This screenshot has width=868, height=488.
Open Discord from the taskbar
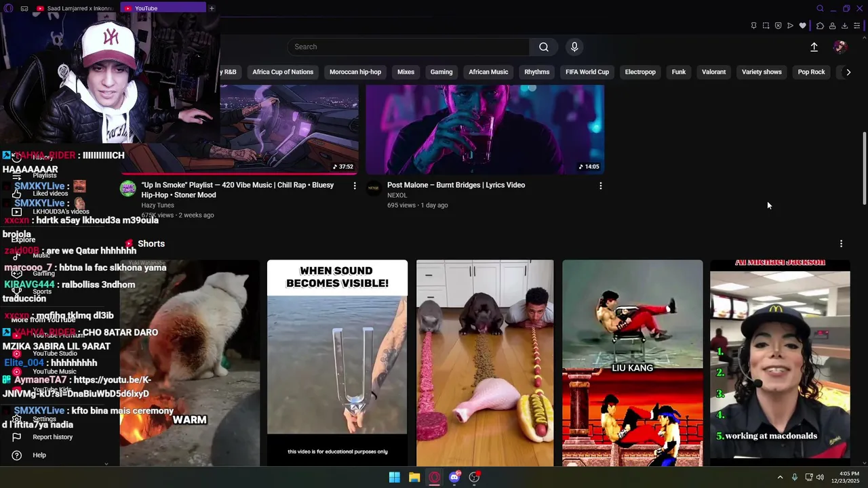point(454,477)
